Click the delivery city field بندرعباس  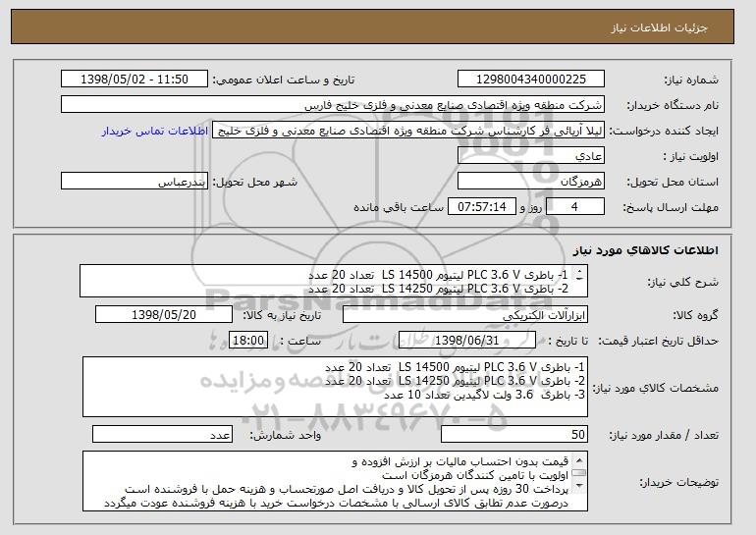point(135,182)
